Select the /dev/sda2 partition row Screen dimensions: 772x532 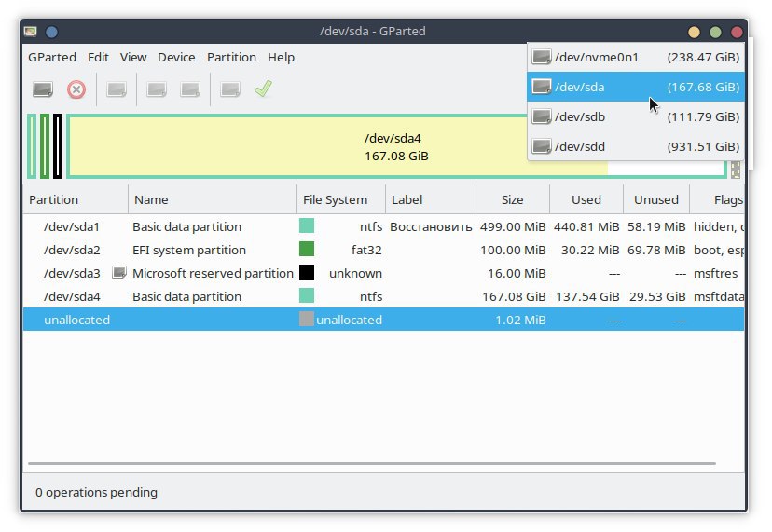pyautogui.click(x=383, y=250)
